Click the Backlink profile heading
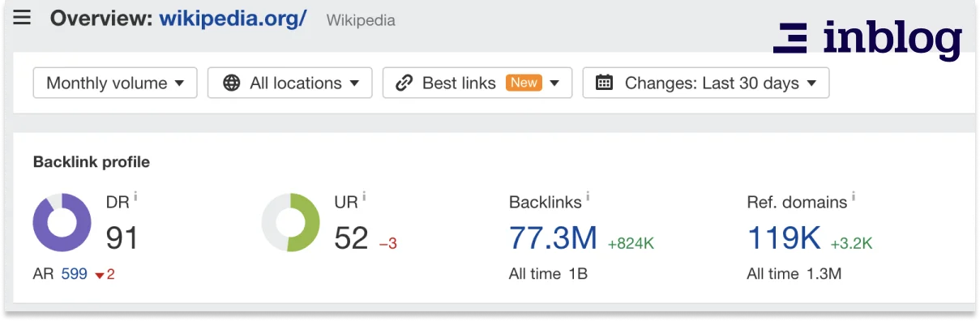This screenshot has width=980, height=321. [x=92, y=162]
